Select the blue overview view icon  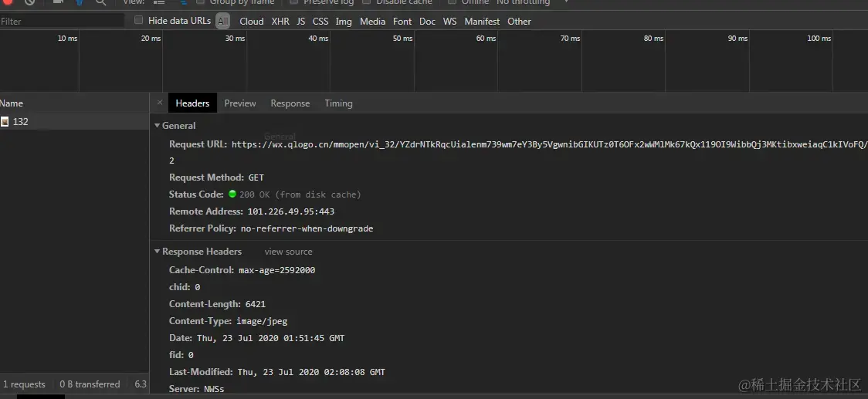pos(183,2)
